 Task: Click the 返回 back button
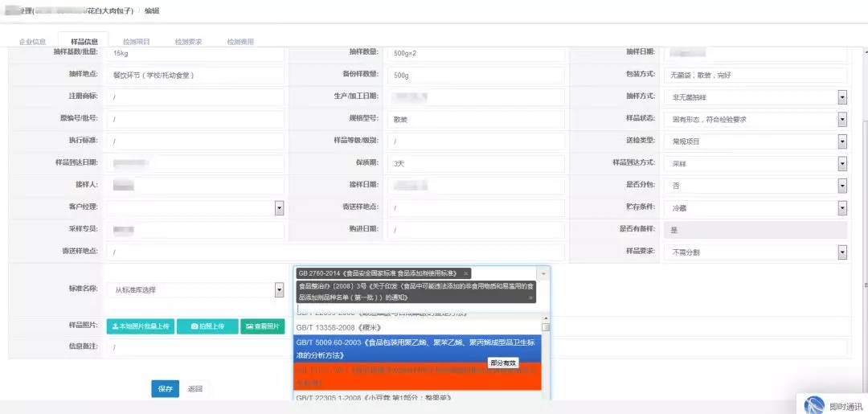point(194,389)
